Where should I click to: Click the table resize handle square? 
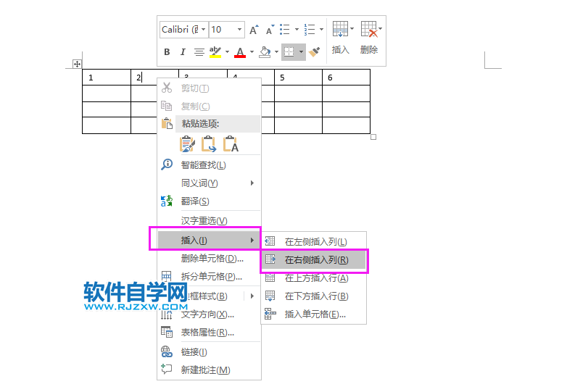click(x=373, y=137)
